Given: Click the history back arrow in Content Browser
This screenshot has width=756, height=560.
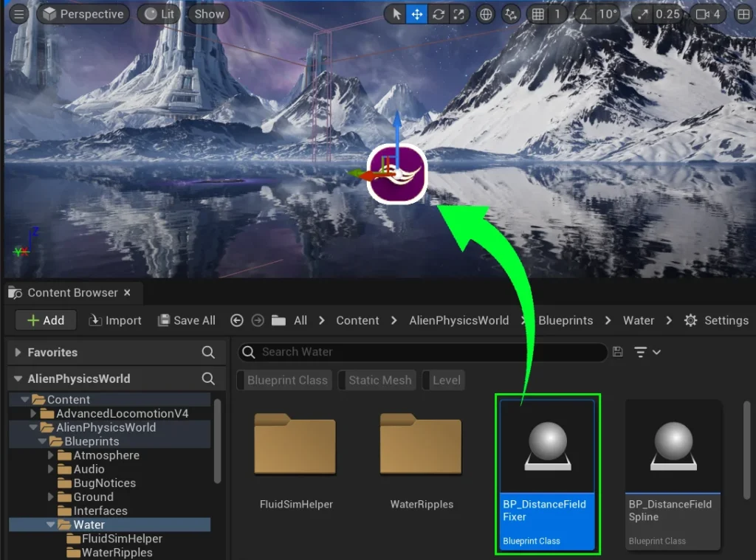Looking at the screenshot, I should [x=237, y=320].
